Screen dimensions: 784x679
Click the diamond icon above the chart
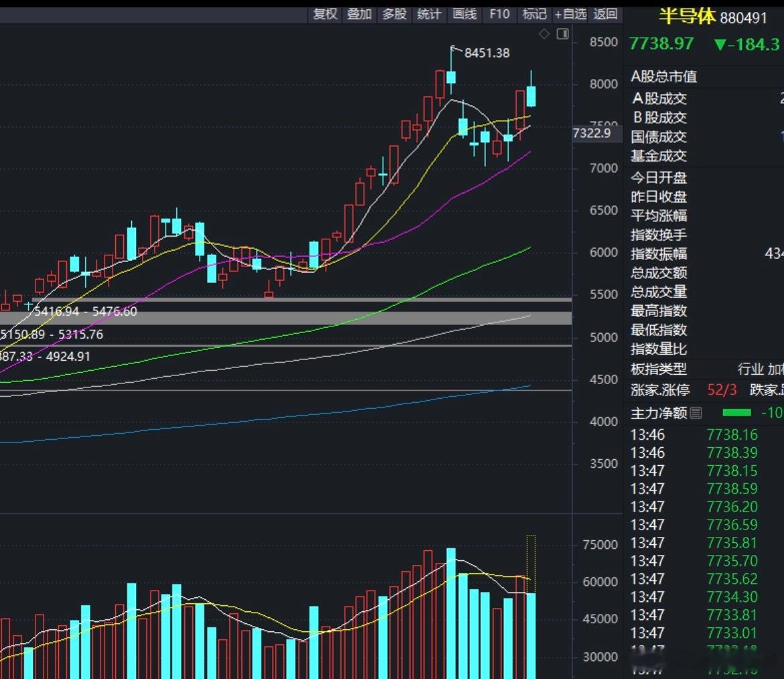tap(544, 34)
